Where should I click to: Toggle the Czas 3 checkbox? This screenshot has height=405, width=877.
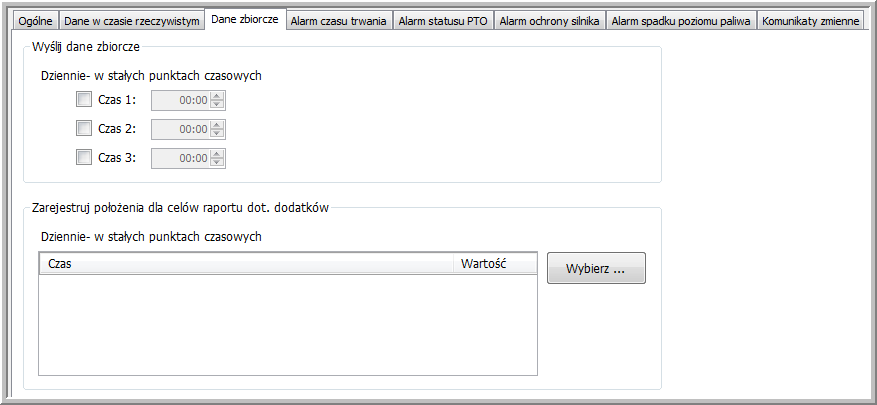point(84,157)
